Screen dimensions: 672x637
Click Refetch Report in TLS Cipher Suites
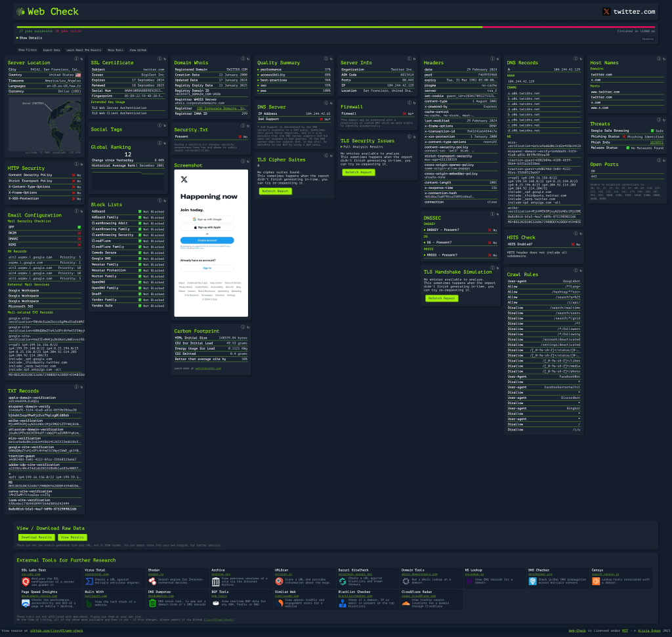275,192
